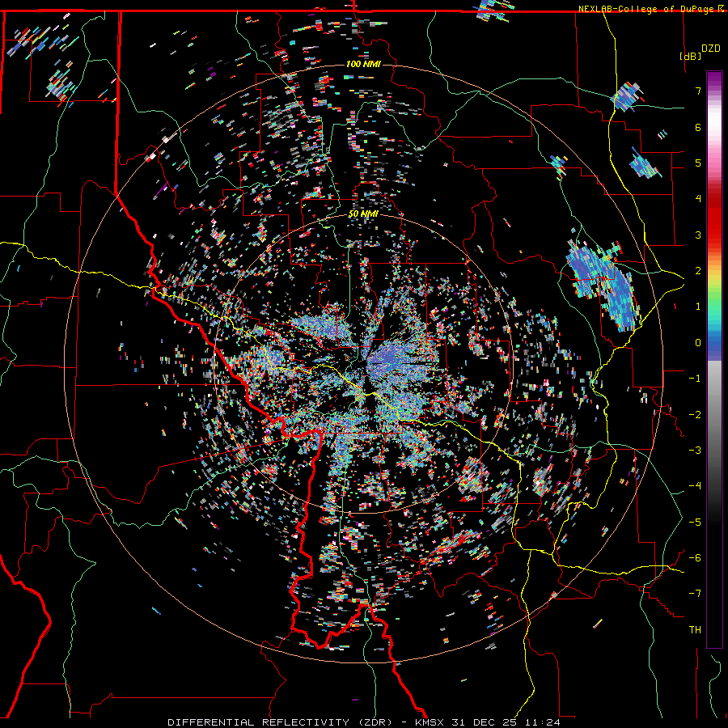Viewport: 728px width, 728px height.
Task: Click the "0" scale value
Action: click(x=698, y=343)
